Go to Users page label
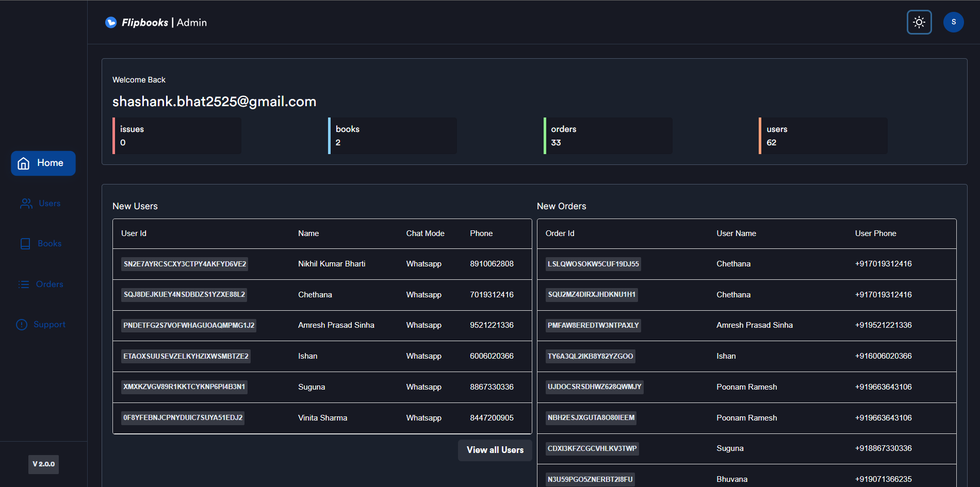The height and width of the screenshot is (487, 980). tap(50, 204)
